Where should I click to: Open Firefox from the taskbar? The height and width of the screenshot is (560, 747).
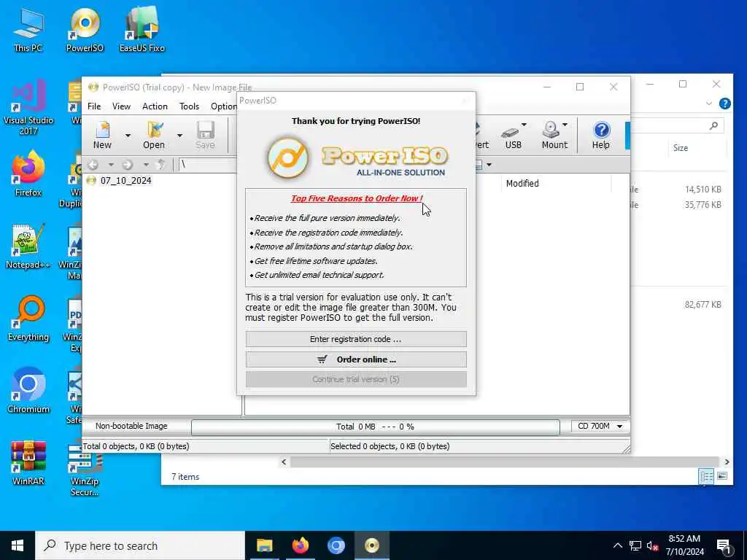pos(300,545)
